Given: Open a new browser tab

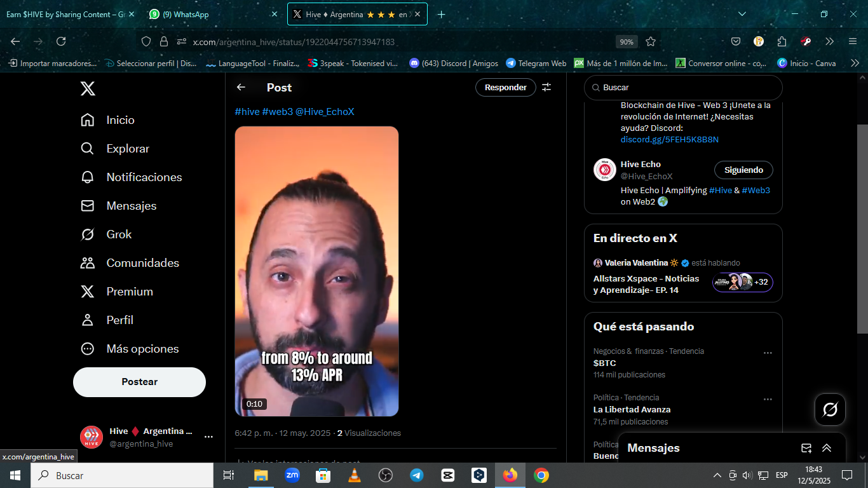Looking at the screenshot, I should click(442, 14).
